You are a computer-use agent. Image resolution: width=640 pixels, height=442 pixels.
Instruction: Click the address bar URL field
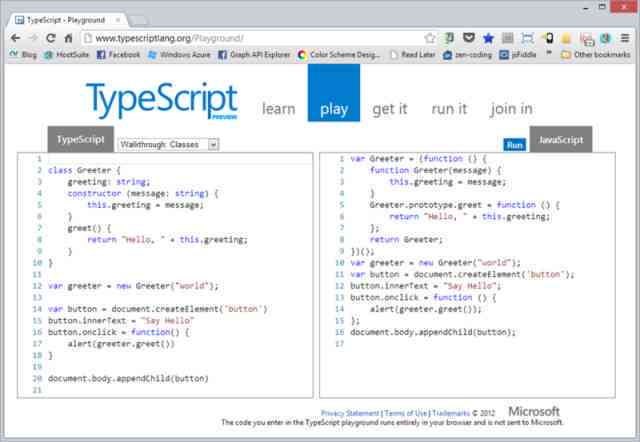[253, 38]
